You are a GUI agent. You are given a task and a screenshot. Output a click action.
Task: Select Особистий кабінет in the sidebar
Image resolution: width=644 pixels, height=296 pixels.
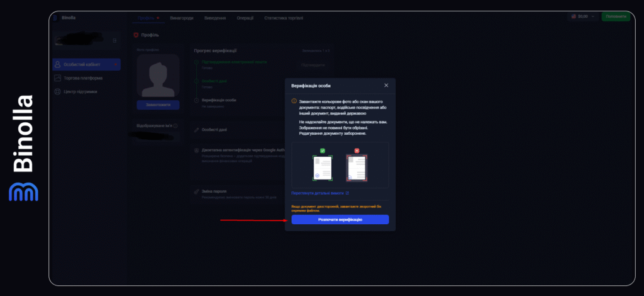tap(86, 64)
